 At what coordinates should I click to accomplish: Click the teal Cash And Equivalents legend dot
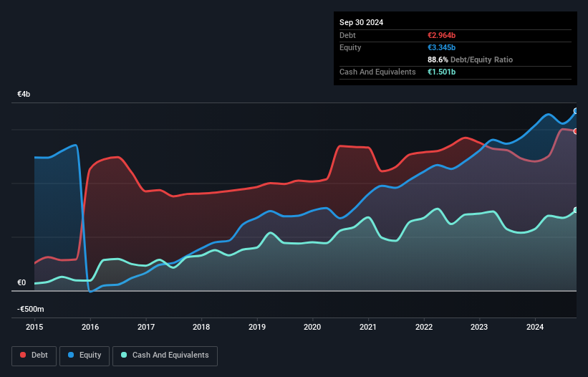[124, 355]
